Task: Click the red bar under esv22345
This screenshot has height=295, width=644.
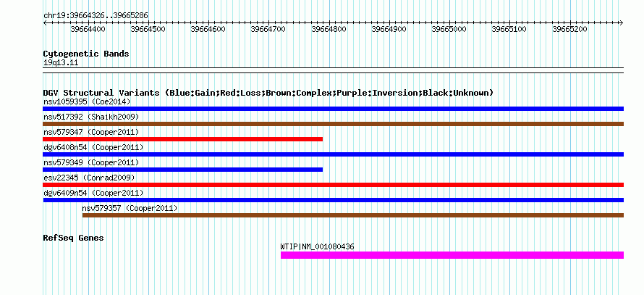Action: click(333, 185)
